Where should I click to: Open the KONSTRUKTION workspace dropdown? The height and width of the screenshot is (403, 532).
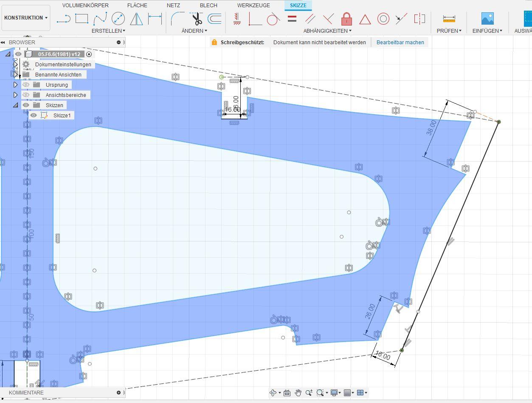(x=26, y=18)
